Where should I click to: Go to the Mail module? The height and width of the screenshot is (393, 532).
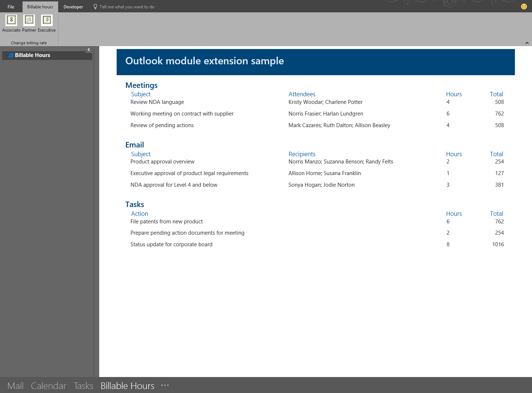click(15, 386)
